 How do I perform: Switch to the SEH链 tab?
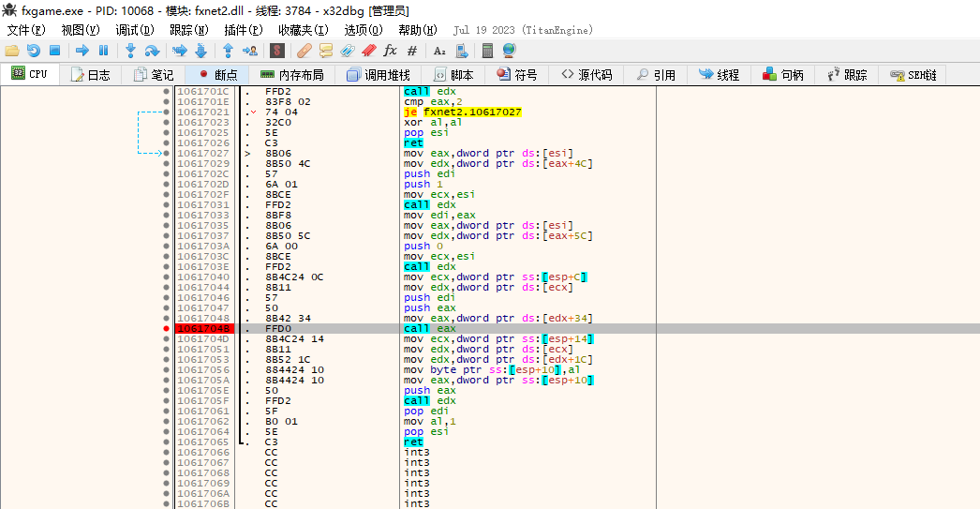913,74
